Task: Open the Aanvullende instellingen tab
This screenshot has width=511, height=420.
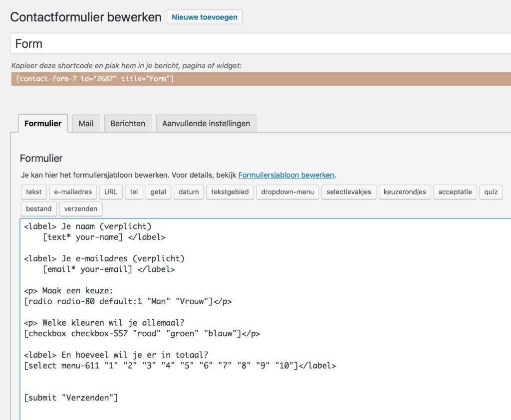Action: (x=206, y=124)
